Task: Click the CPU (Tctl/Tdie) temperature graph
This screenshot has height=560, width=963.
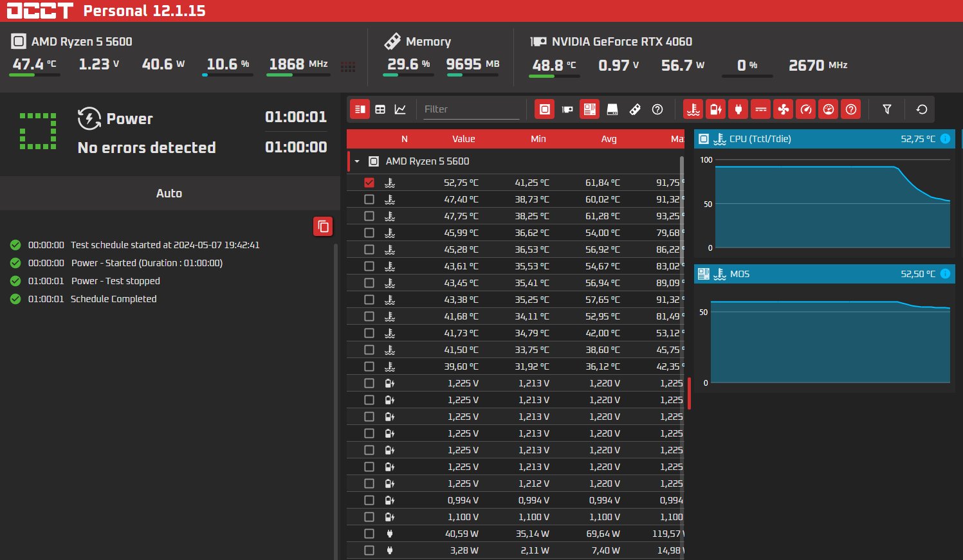Action: [x=824, y=203]
